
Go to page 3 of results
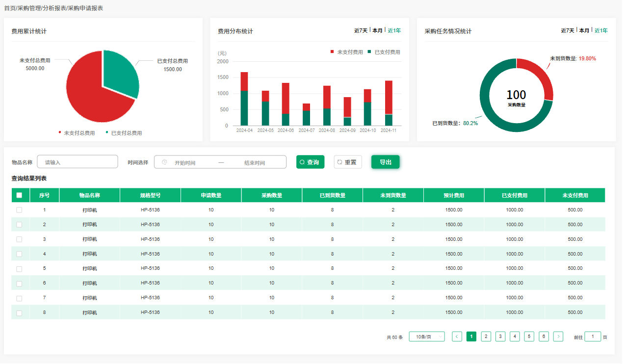500,337
